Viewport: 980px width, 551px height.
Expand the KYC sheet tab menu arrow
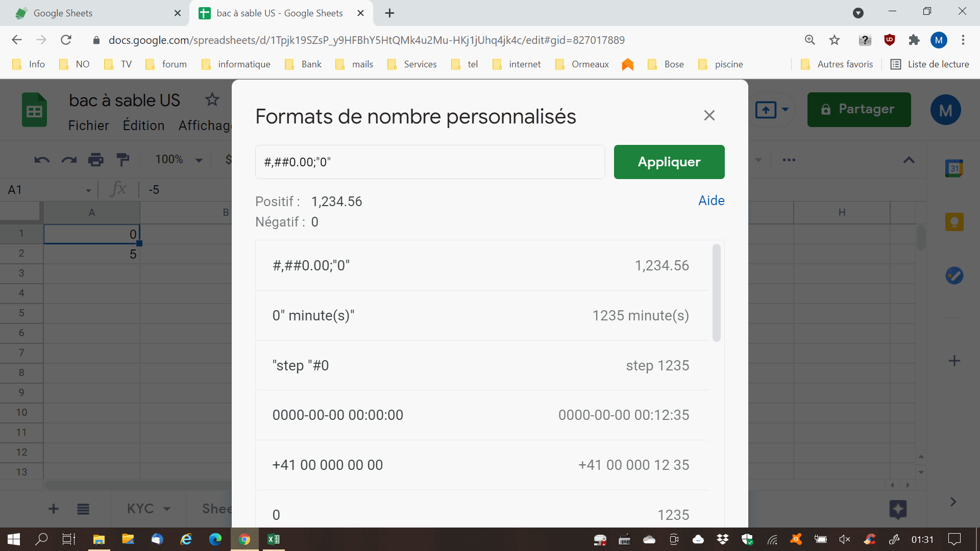(167, 509)
